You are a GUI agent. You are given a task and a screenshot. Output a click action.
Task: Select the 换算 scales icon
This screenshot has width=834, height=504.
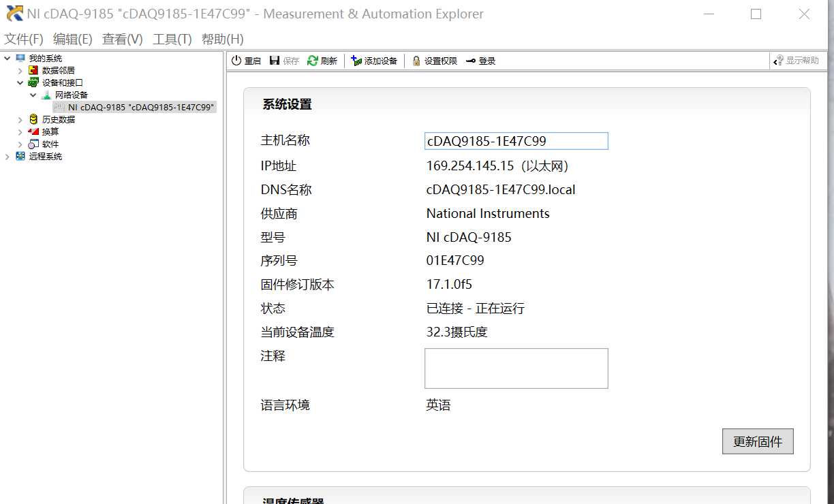[33, 131]
